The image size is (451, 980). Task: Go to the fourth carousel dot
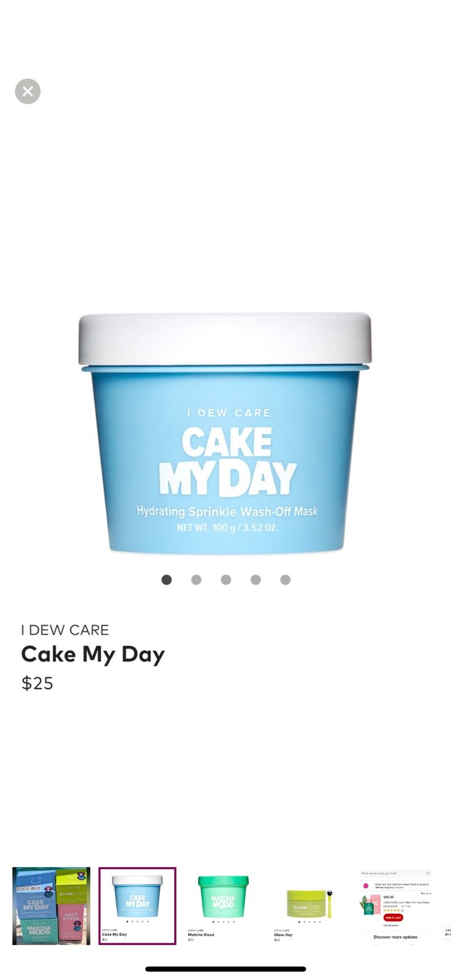tap(256, 579)
